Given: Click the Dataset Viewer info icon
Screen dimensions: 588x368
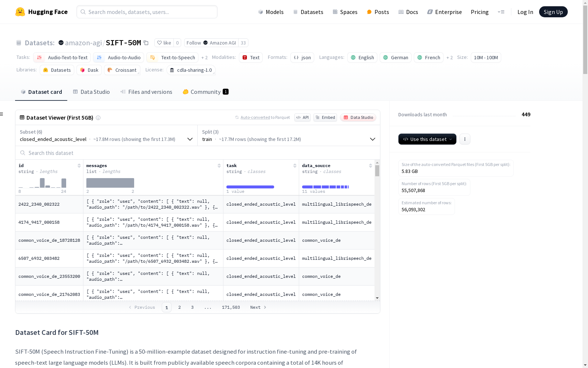Looking at the screenshot, I should (x=98, y=118).
